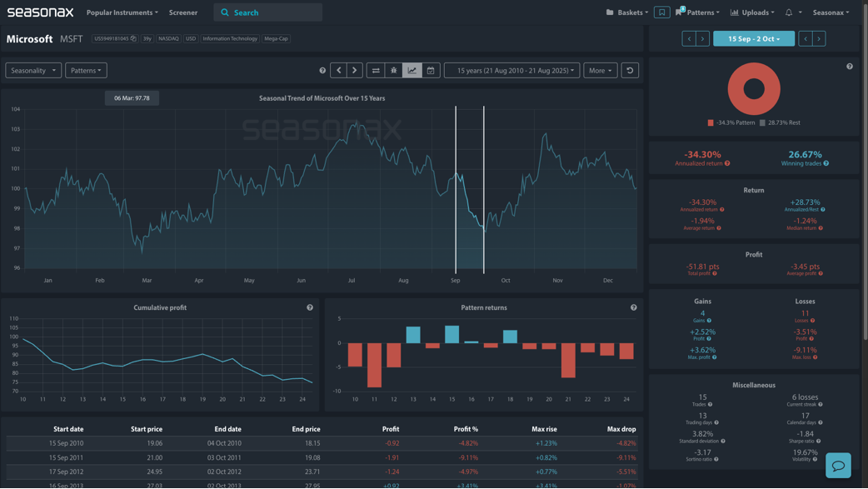This screenshot has height=489, width=868.
Task: Click the pattern start vertical line on seasonal chart
Action: click(x=456, y=189)
